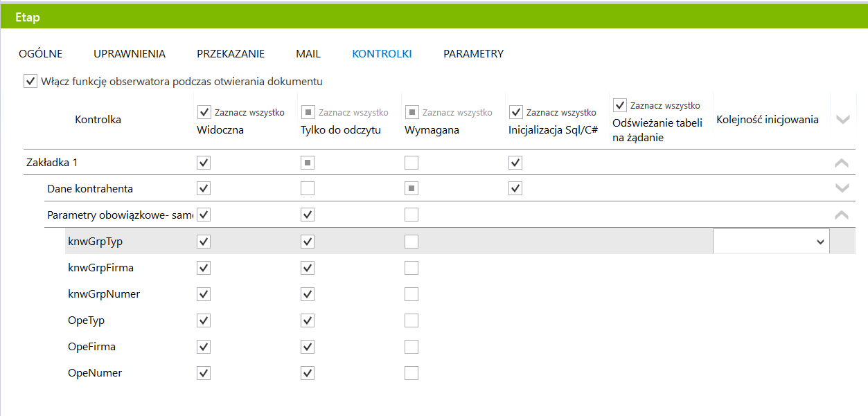Go to the PRZEKAZANIE tab
This screenshot has height=416, width=868.
[x=231, y=54]
